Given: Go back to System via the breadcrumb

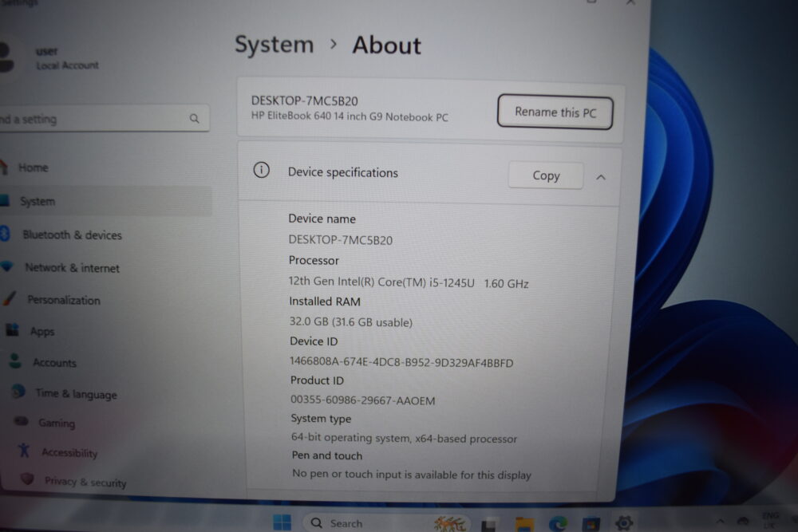Looking at the screenshot, I should (274, 45).
